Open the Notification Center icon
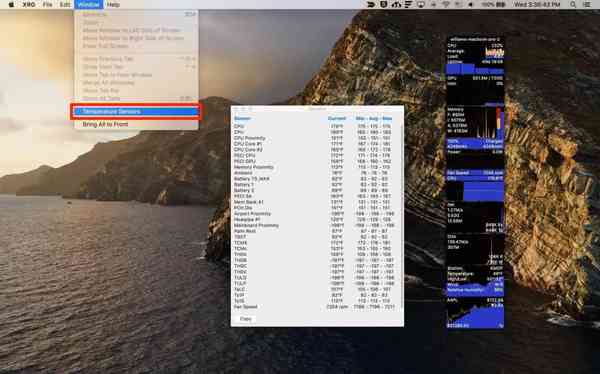Viewport: 600px width, 374px height. tap(587, 5)
